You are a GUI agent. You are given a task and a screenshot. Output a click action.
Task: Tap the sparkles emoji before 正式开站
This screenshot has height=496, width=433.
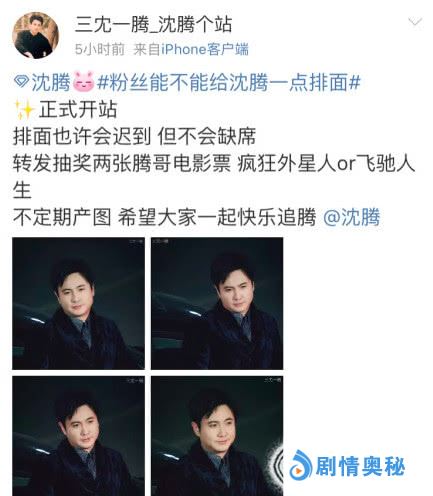coord(24,109)
